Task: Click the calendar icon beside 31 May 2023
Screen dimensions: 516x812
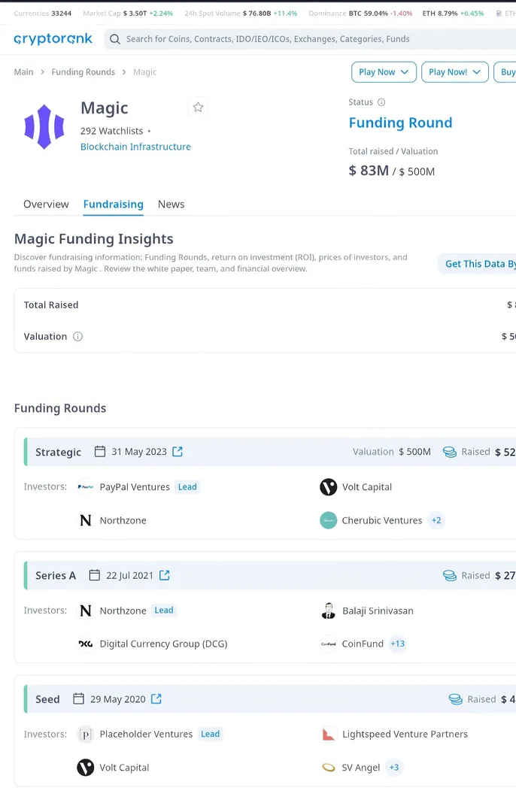Action: (x=100, y=452)
